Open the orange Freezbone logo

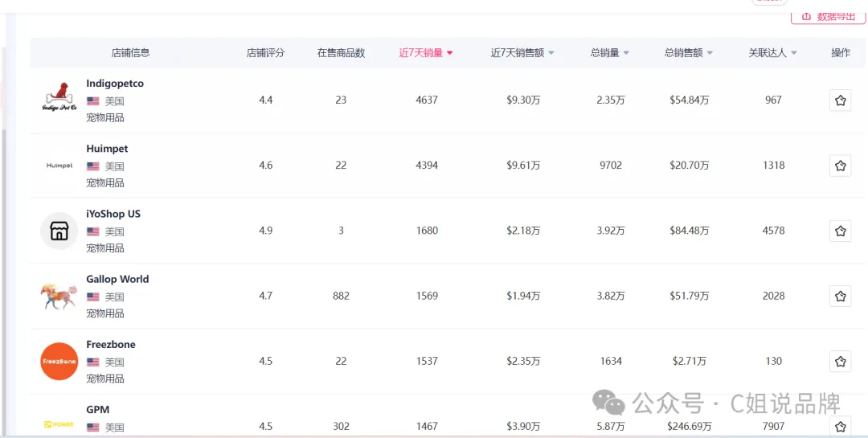[x=59, y=362]
